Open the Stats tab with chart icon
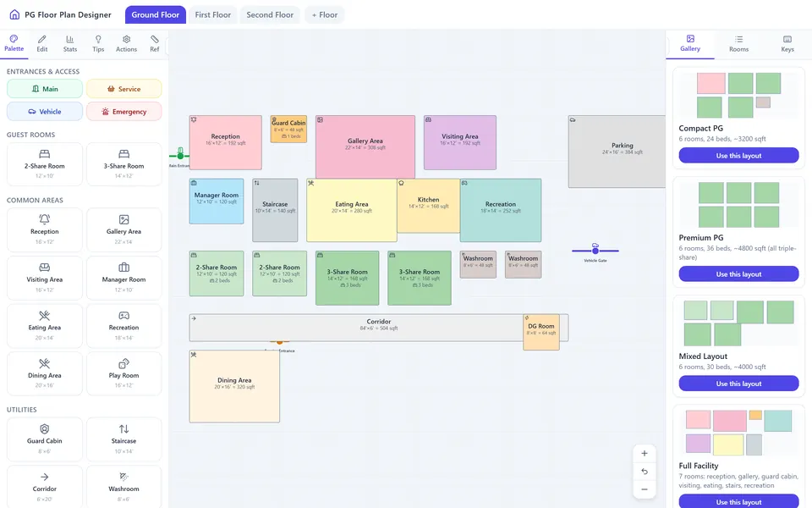Viewport: 812px width, 508px height. [x=70, y=43]
